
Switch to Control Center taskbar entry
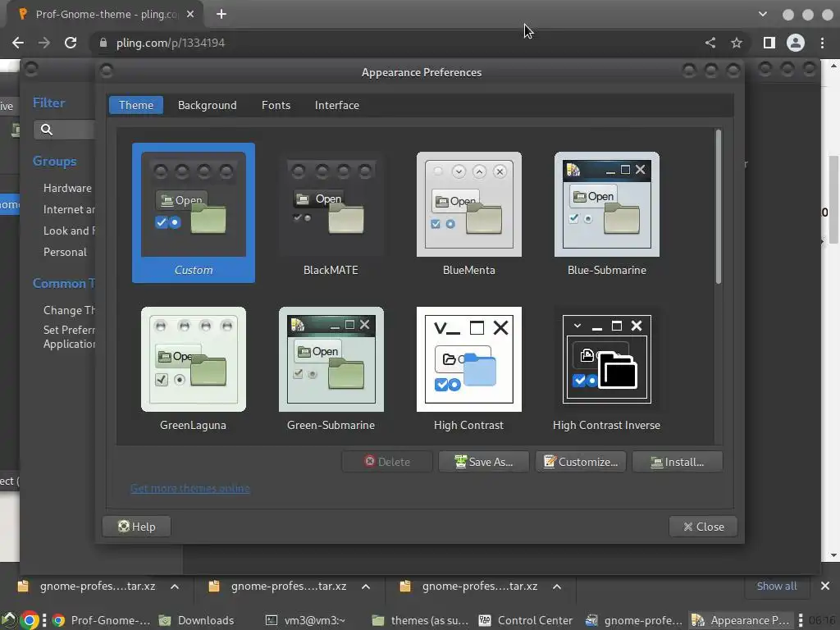pyautogui.click(x=526, y=620)
